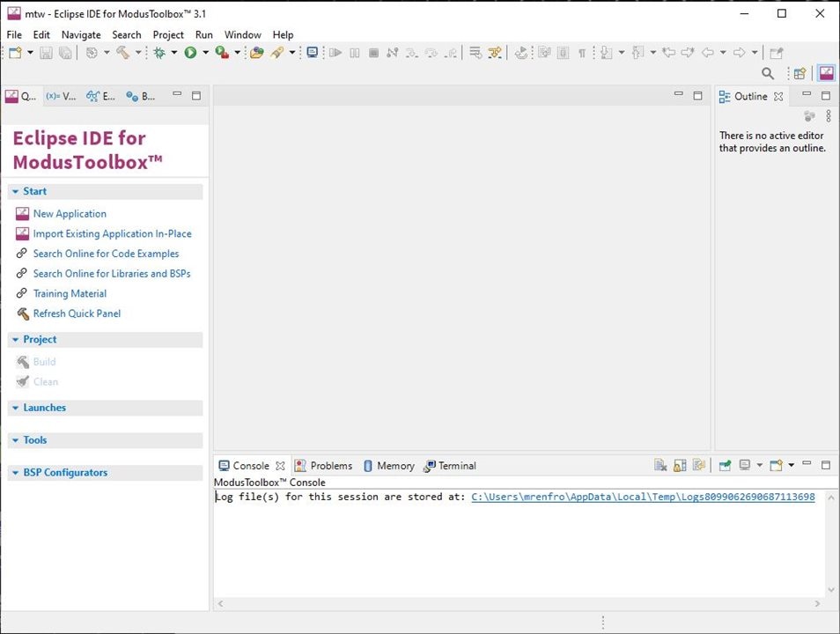Open the Window menu
Viewport: 840px width, 634px height.
[243, 35]
